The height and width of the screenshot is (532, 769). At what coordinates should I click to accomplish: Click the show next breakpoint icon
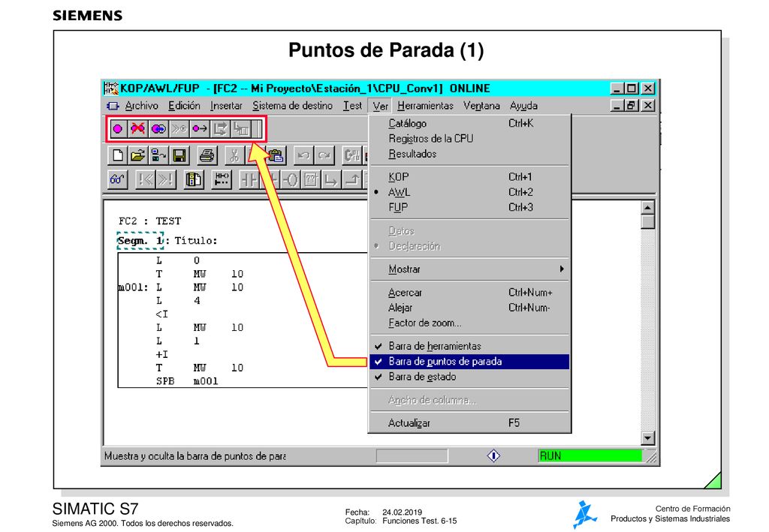coord(179,129)
